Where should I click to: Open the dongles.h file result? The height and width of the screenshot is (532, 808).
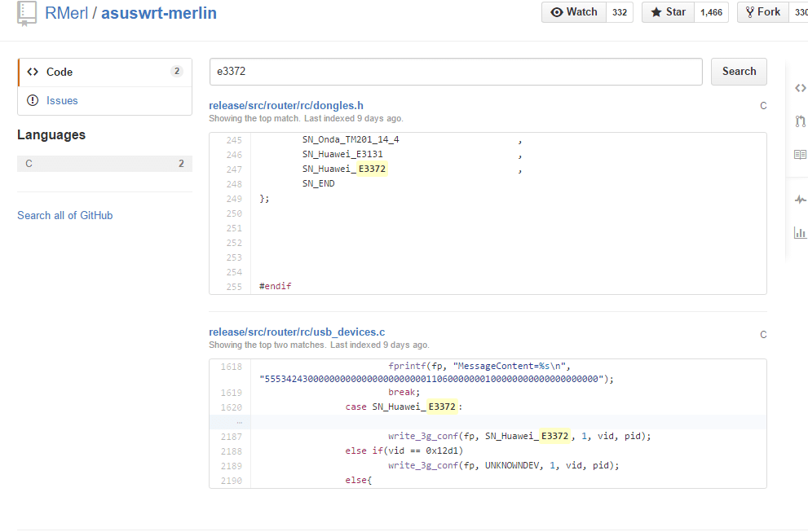pos(286,106)
